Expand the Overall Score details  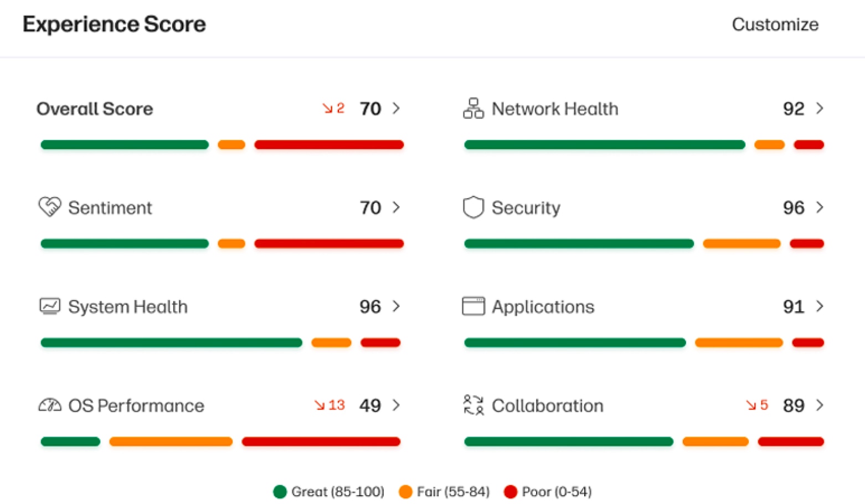[397, 109]
